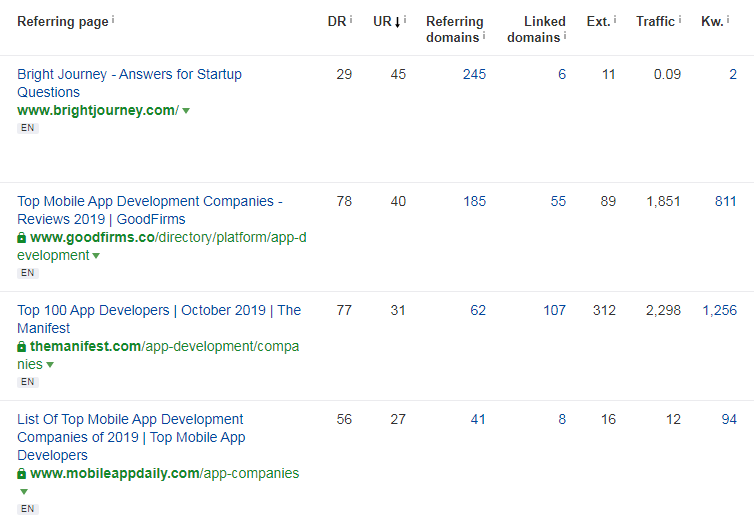
Task: Click DR value 78 in GoodFirms row
Action: click(344, 201)
